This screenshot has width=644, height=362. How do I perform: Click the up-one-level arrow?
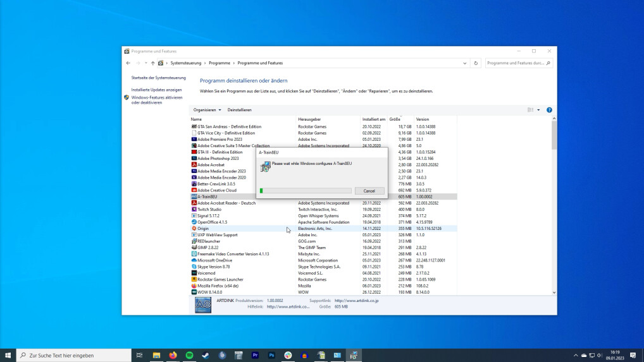tap(152, 63)
